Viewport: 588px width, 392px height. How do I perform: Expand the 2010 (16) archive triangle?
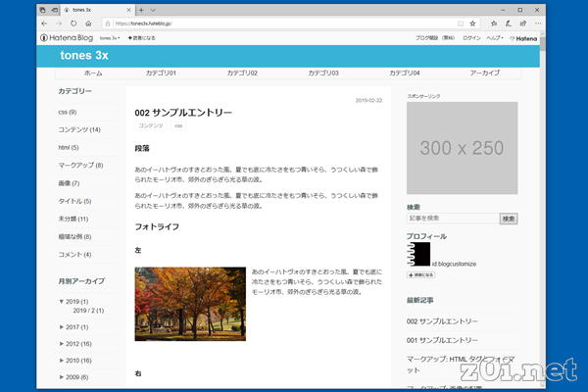coord(62,361)
